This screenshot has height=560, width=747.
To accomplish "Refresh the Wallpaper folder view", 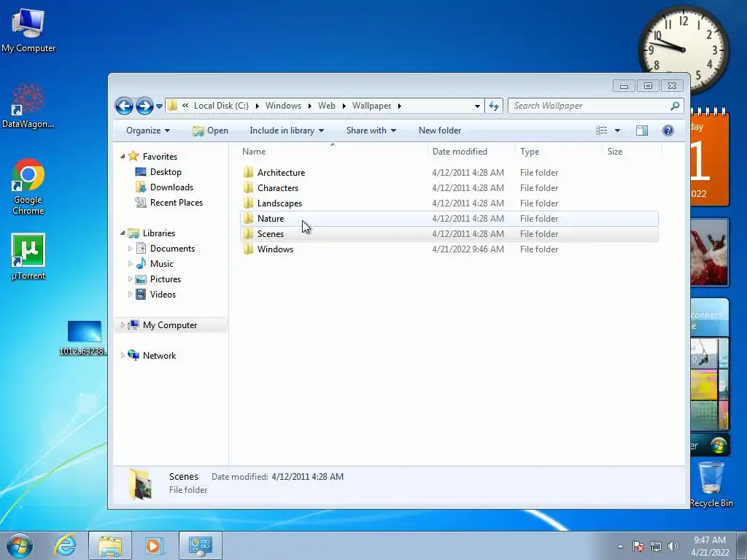I will [494, 106].
